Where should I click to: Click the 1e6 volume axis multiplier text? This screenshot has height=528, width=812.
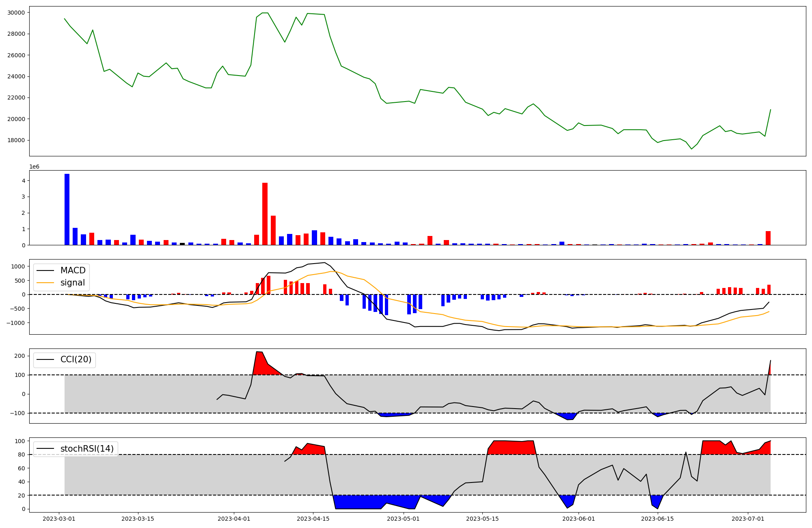click(x=34, y=167)
